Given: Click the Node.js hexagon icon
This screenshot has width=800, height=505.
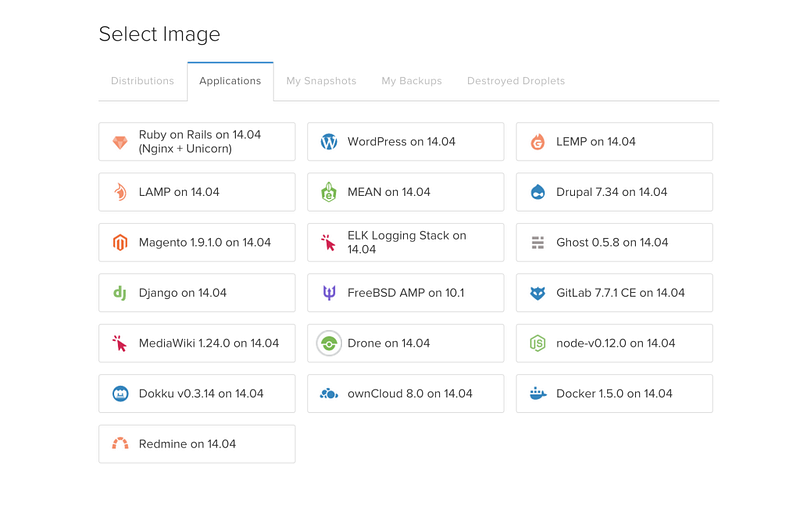Looking at the screenshot, I should [x=538, y=344].
